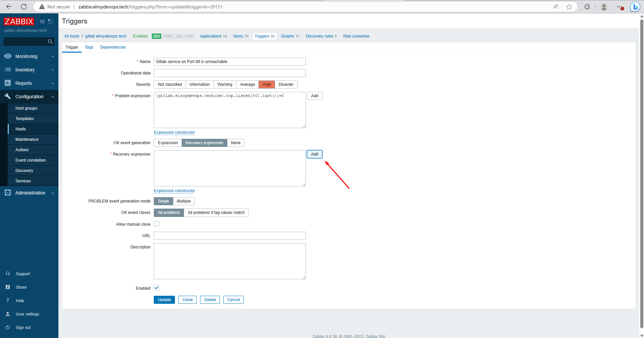Collapse sidebar with double-arrow icon
Image resolution: width=644 pixels, height=338 pixels.
click(x=42, y=21)
